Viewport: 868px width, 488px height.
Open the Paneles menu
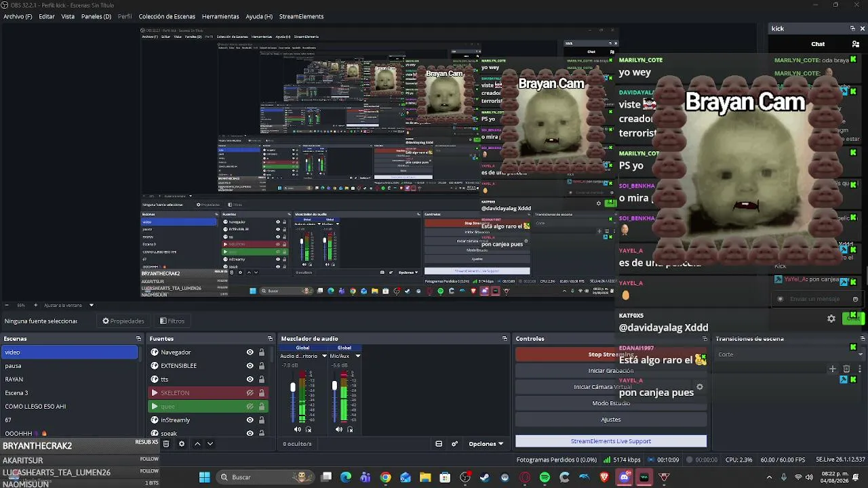[96, 16]
